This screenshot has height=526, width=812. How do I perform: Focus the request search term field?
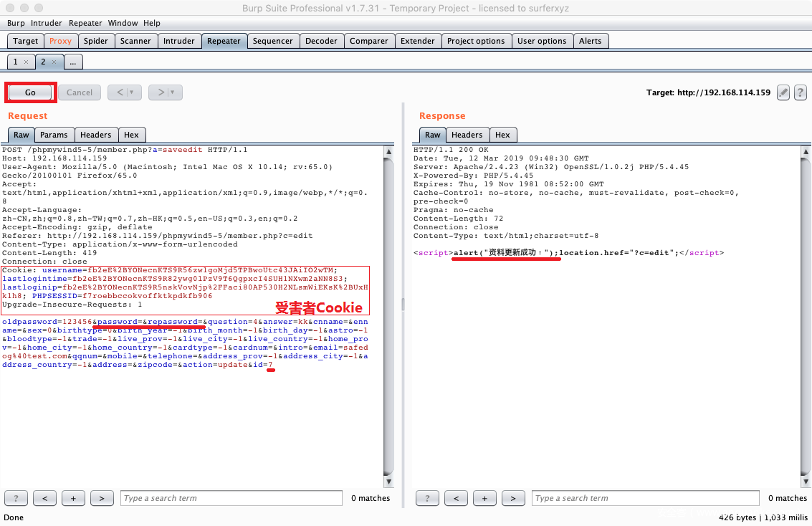coord(231,498)
